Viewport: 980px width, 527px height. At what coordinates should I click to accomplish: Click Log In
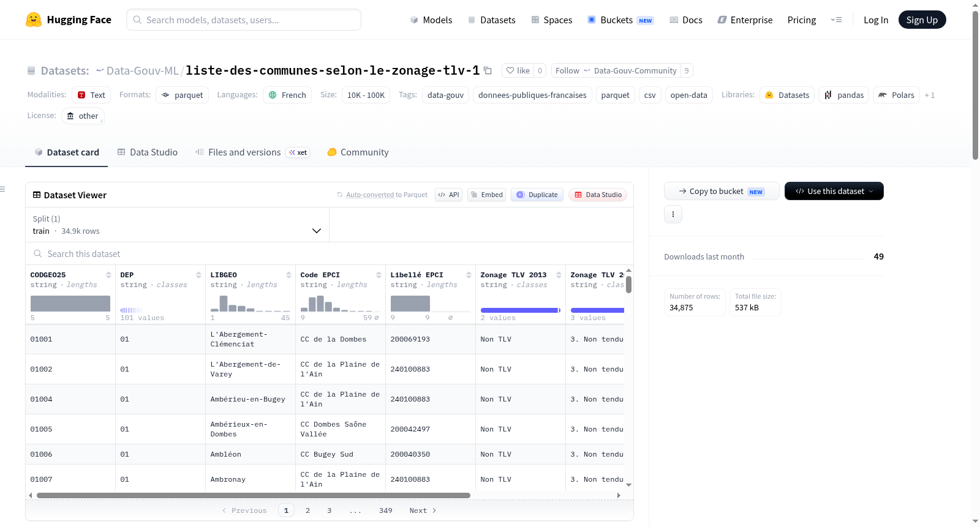[875, 20]
